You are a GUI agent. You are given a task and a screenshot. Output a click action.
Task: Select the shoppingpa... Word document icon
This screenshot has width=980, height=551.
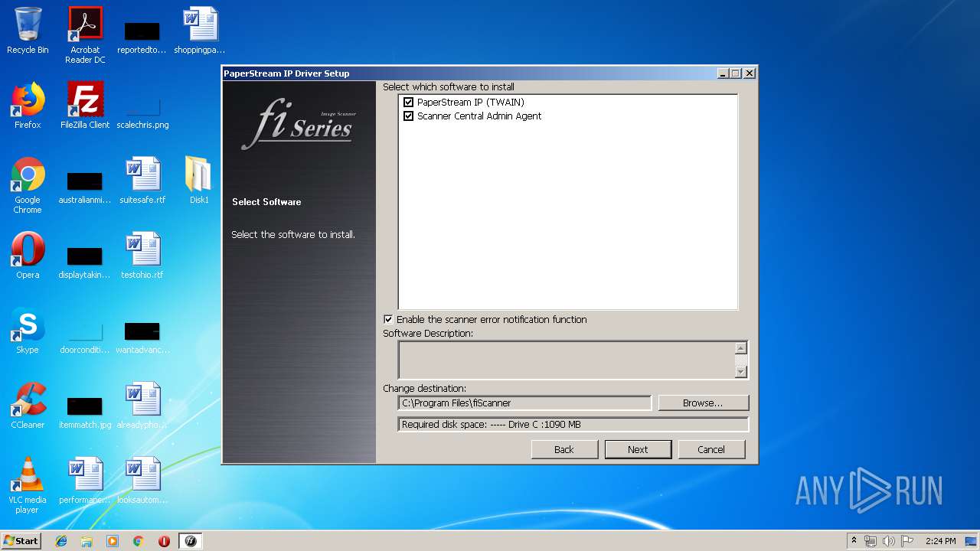click(200, 31)
